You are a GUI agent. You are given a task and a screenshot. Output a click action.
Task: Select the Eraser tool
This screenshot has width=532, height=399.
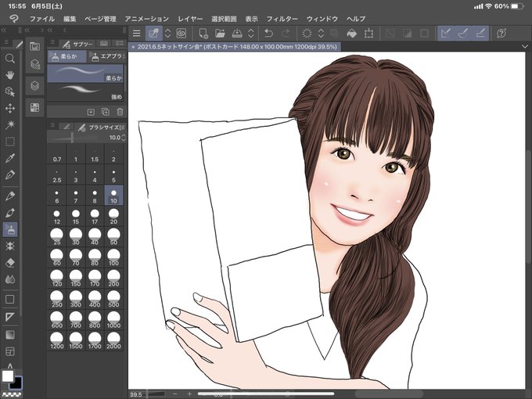[10, 263]
